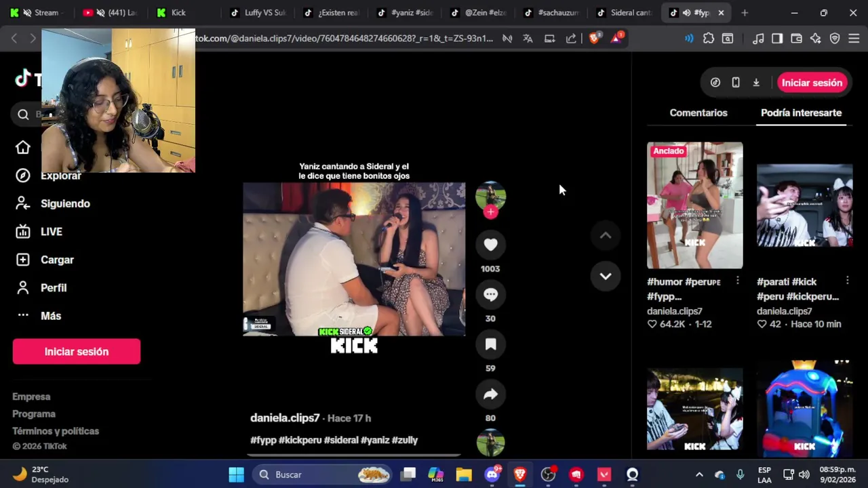Open Windows Start menu
868x488 pixels.
coord(236,474)
